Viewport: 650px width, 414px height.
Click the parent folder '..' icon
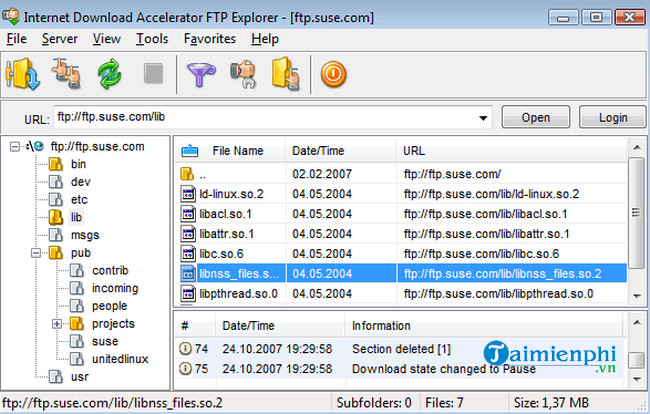coord(187,174)
